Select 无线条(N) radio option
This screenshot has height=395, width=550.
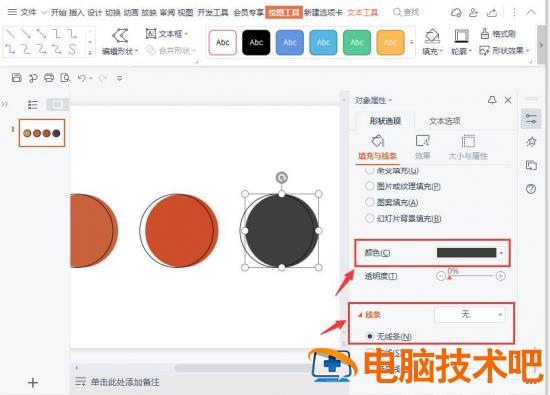click(369, 336)
